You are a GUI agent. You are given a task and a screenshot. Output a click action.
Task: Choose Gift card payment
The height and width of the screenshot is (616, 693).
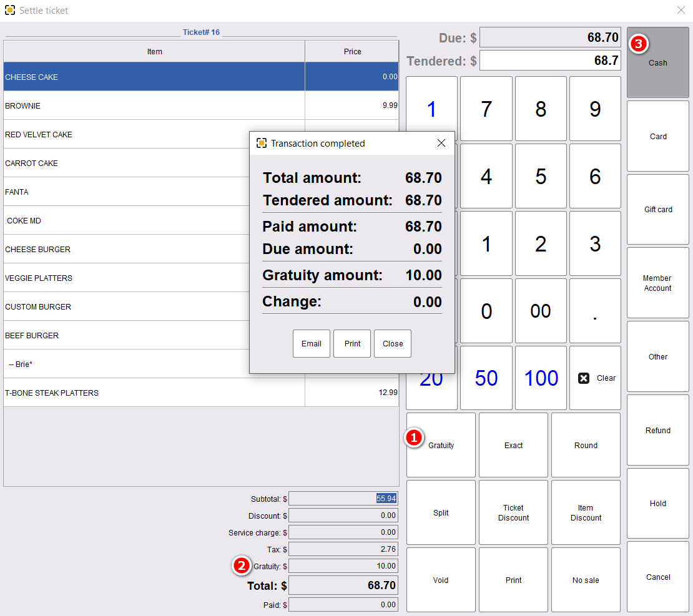(x=657, y=210)
